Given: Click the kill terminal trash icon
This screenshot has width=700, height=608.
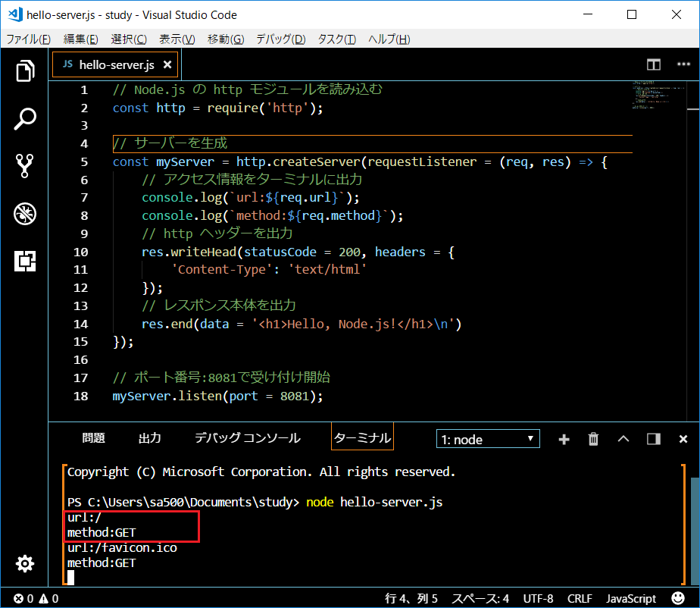Looking at the screenshot, I should (x=593, y=438).
